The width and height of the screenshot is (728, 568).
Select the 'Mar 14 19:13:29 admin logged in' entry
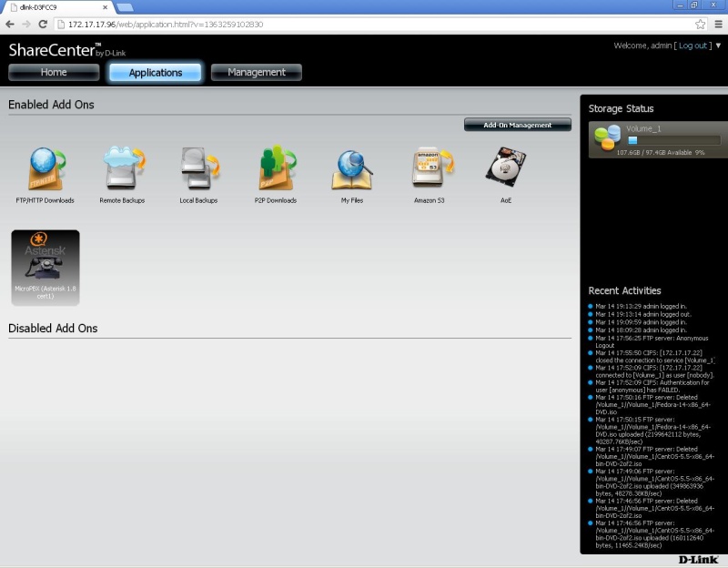[641, 307]
